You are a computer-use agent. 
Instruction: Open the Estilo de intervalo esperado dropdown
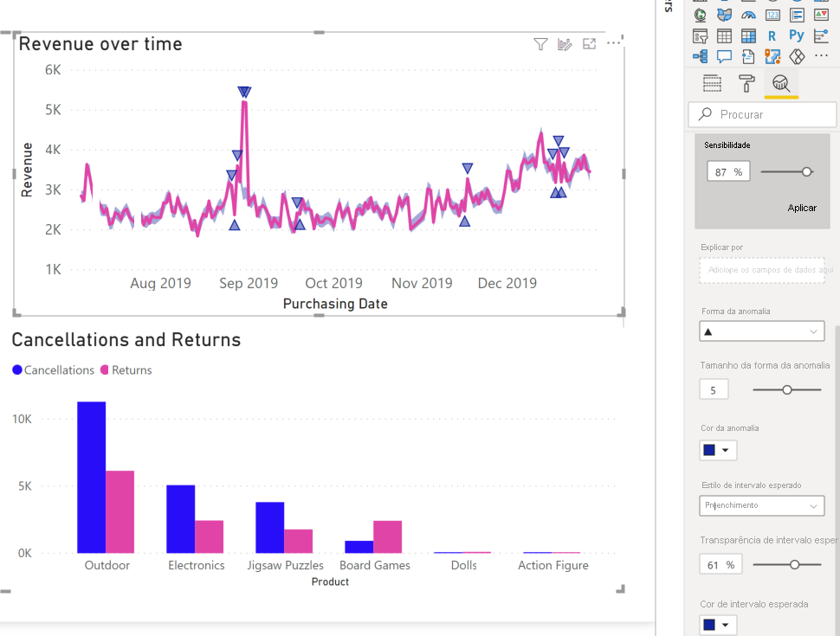(762, 505)
